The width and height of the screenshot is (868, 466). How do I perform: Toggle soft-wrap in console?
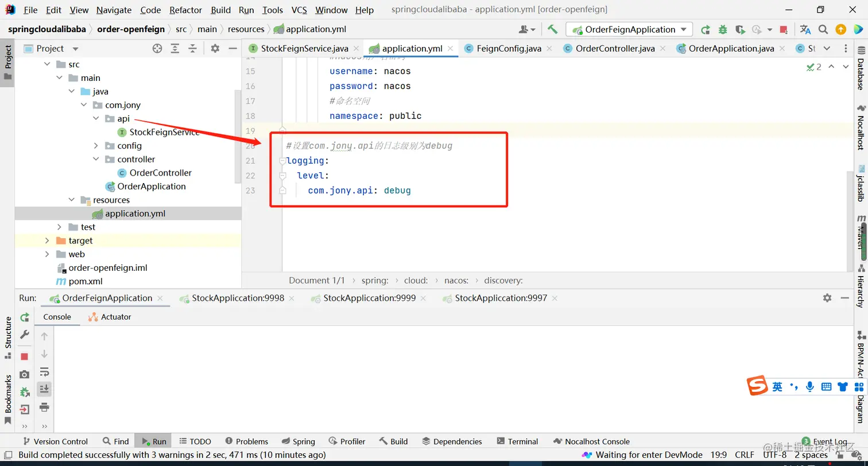pos(44,372)
